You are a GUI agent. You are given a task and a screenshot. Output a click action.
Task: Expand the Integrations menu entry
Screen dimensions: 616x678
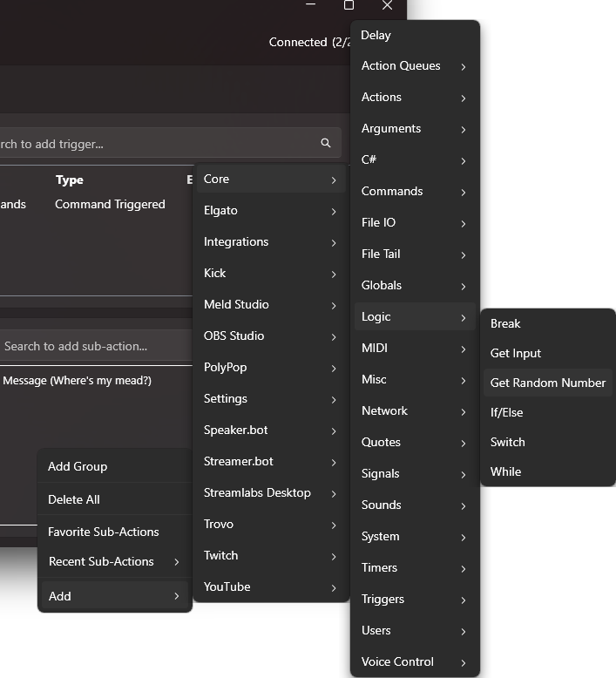(x=271, y=241)
